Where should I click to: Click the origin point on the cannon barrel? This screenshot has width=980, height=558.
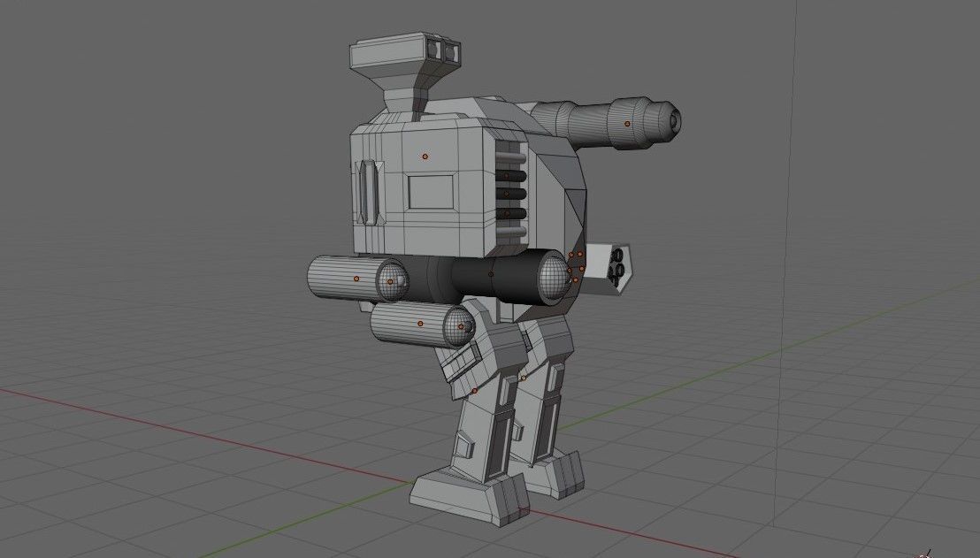(627, 124)
